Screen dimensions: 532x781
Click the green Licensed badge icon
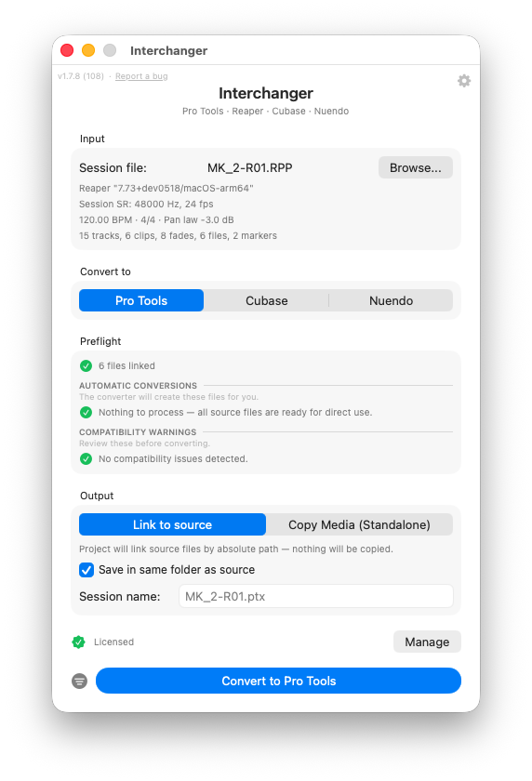(78, 642)
